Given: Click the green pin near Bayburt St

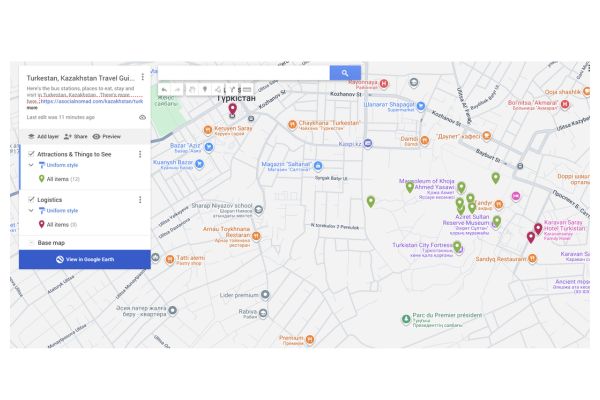Looking at the screenshot, I should (x=496, y=178).
